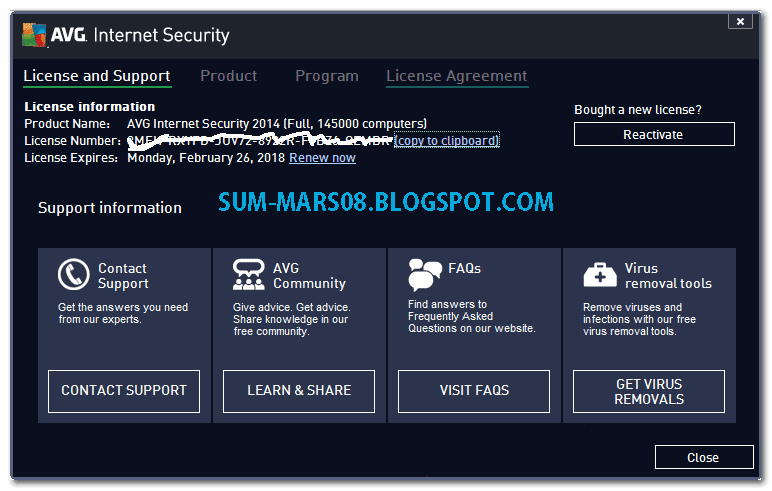772x491 pixels.
Task: Copy license number to clipboard link
Action: tap(447, 140)
